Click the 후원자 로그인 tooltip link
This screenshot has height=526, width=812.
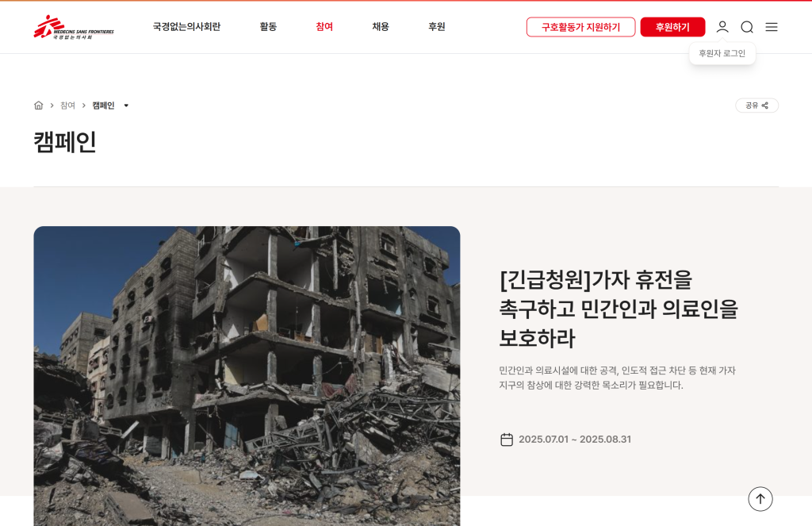coord(722,53)
